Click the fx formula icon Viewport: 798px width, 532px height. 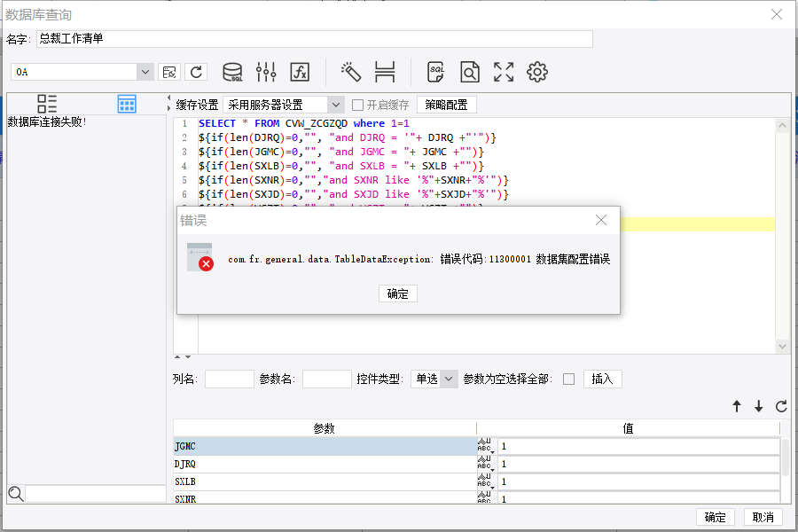[301, 72]
